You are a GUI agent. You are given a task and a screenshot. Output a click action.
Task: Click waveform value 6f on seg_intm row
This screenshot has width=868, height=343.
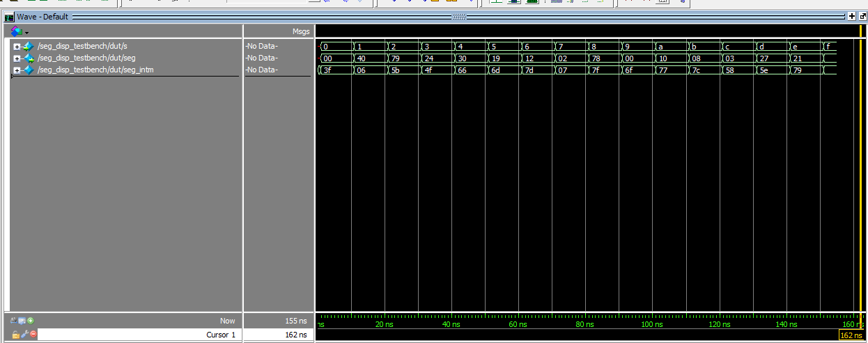[628, 70]
